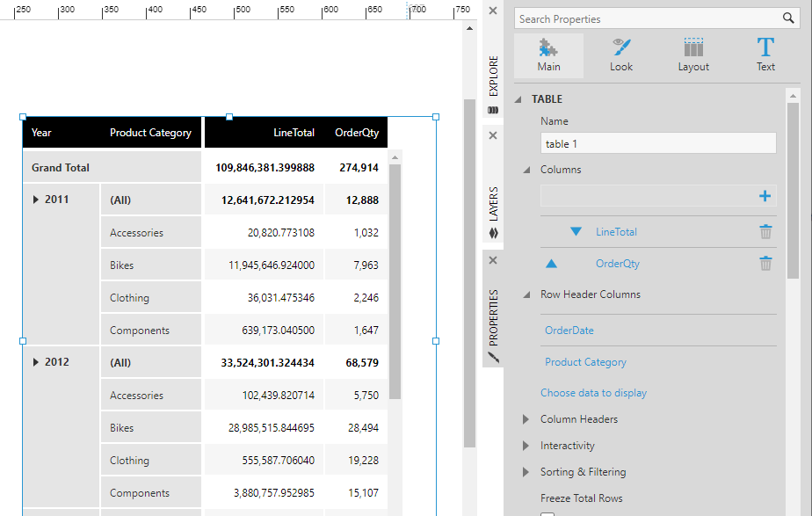The image size is (812, 516).
Task: Select the 2012 (All) subtotal row
Action: [x=150, y=363]
